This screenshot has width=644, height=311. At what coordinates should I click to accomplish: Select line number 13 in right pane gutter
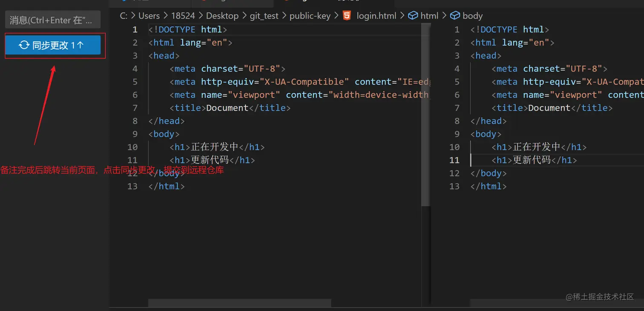(454, 186)
